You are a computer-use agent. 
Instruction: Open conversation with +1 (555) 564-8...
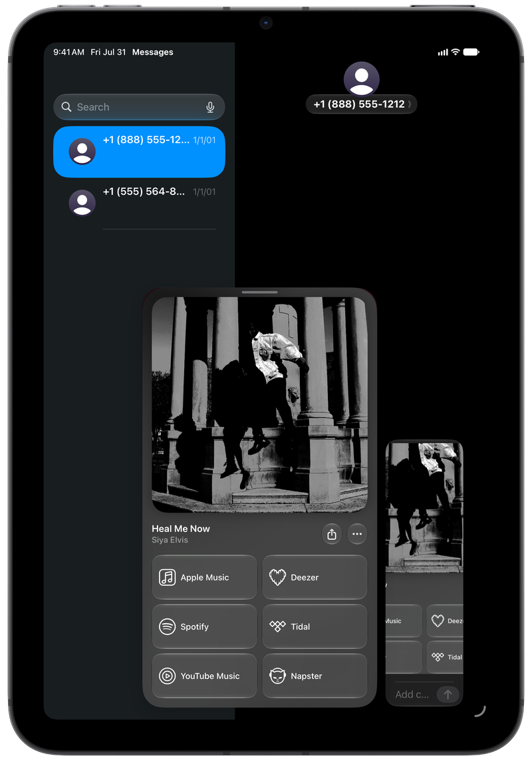pos(139,203)
